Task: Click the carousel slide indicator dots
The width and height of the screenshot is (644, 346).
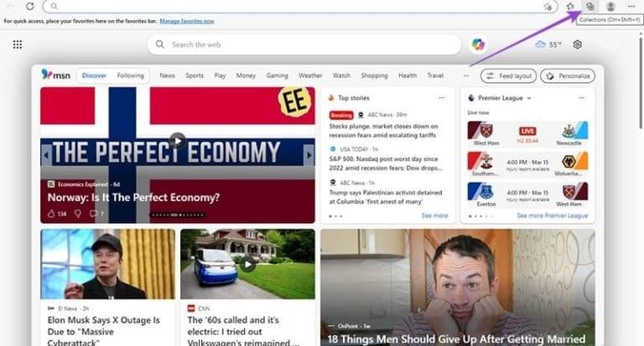Action: point(178,214)
